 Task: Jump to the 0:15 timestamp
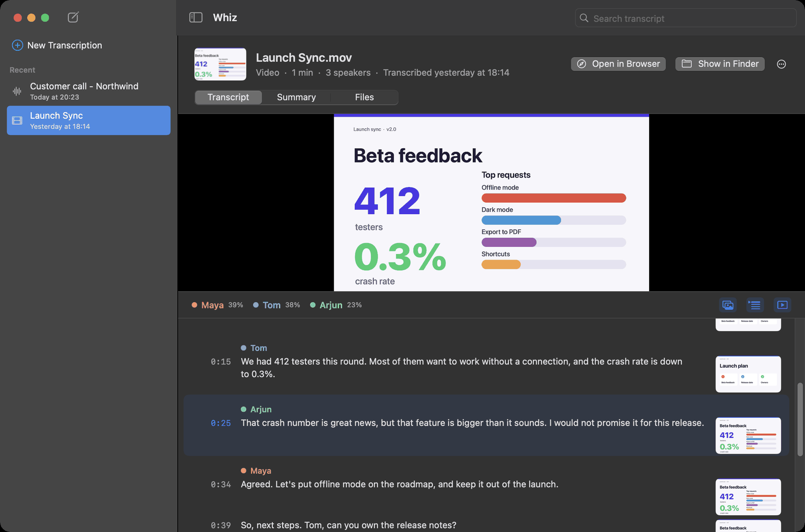[221, 362]
